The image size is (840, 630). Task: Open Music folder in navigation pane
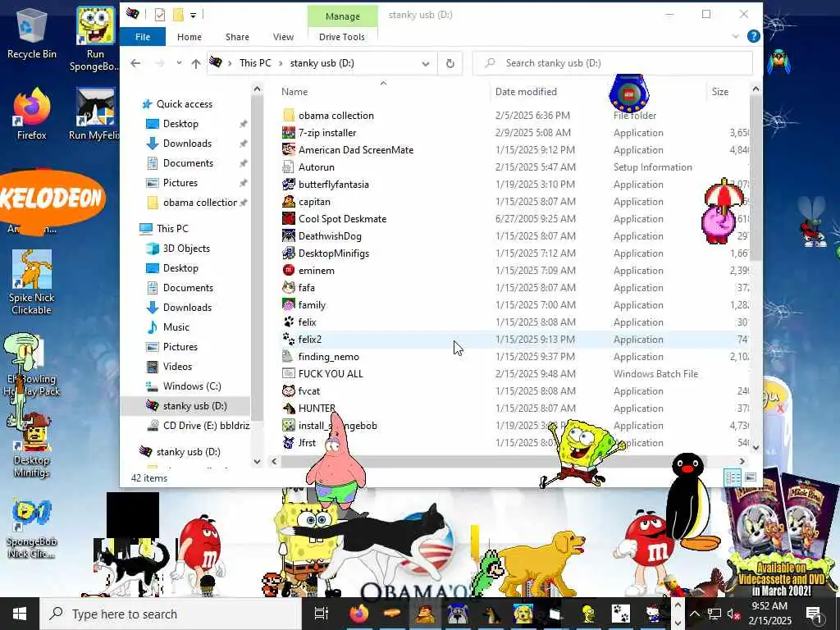[176, 327]
